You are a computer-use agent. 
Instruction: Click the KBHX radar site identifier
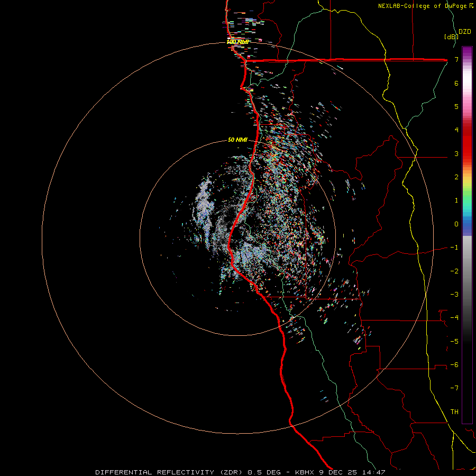305,472
